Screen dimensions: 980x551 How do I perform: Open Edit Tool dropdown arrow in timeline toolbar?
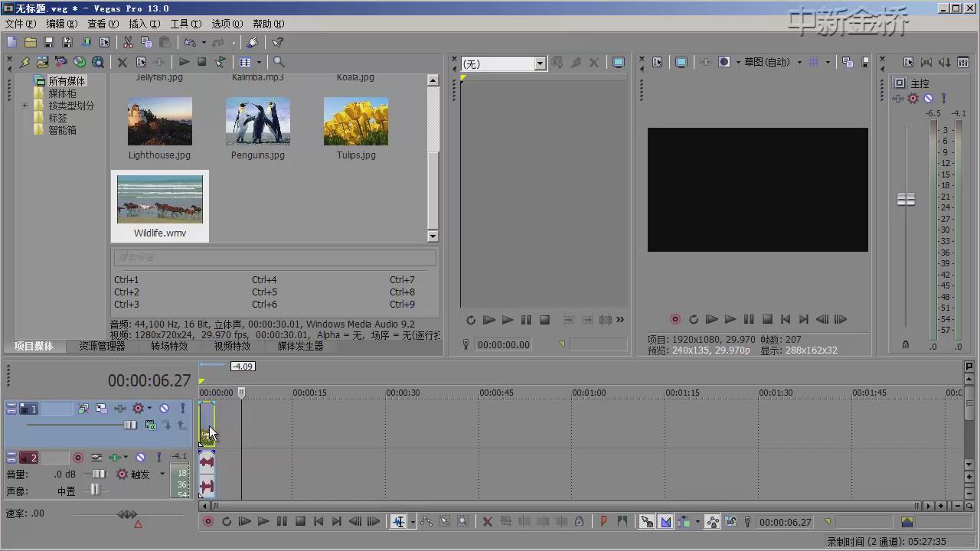click(413, 522)
